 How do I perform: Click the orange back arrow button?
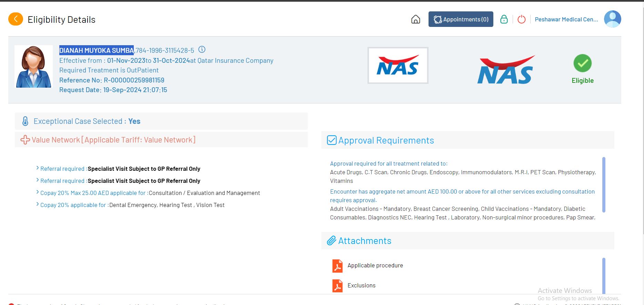(16, 19)
